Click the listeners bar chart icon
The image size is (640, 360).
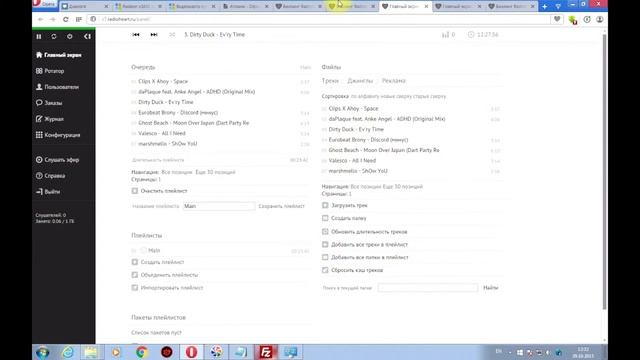445,35
